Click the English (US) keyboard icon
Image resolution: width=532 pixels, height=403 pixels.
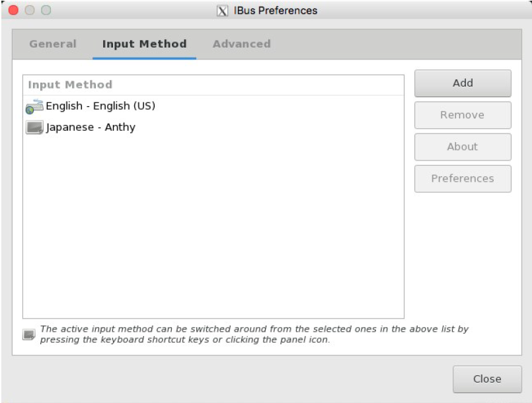(34, 106)
